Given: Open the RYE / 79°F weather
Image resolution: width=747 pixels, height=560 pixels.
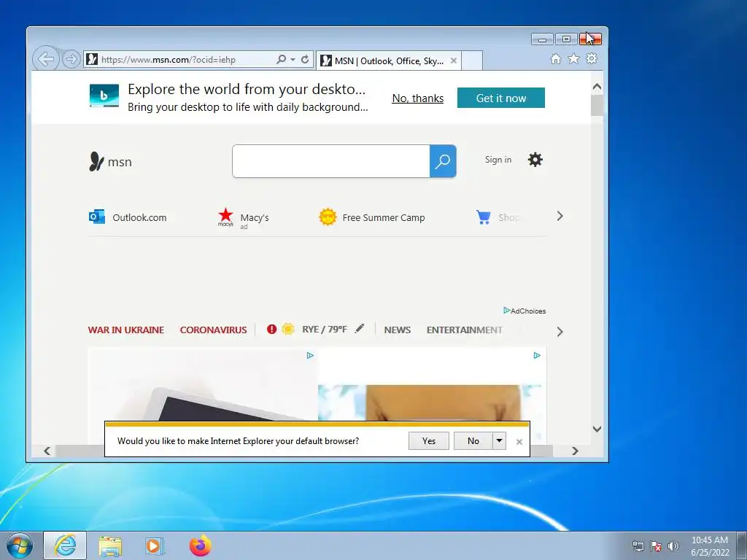Looking at the screenshot, I should tap(325, 329).
